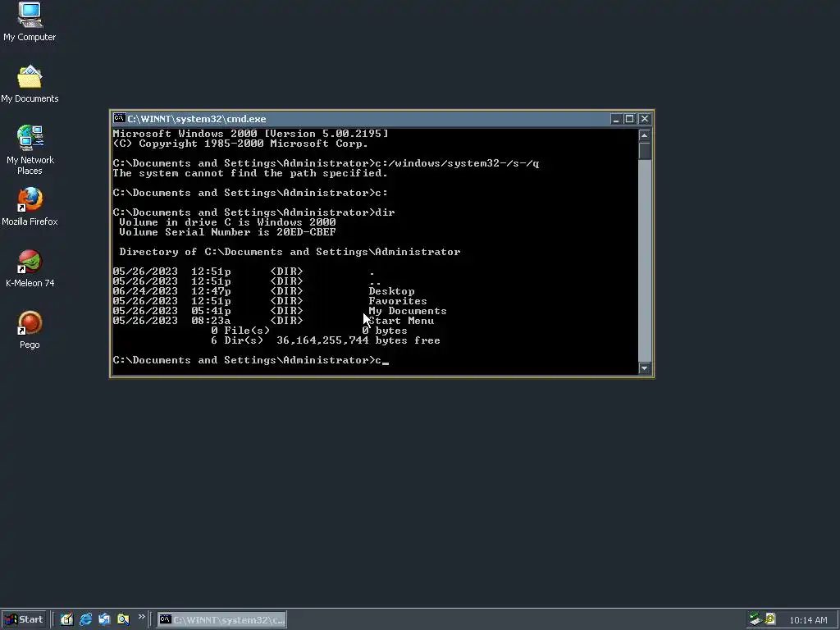Viewport: 840px width, 630px height.
Task: Select the My Network Places icon
Action: 30,149
